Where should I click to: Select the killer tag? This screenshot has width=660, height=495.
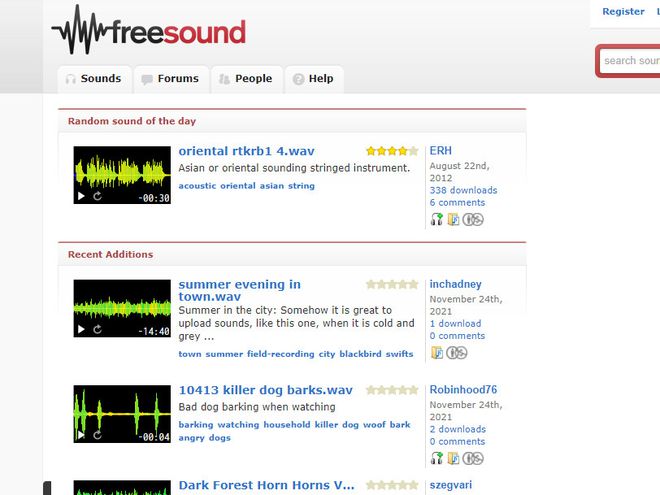pyautogui.click(x=326, y=425)
